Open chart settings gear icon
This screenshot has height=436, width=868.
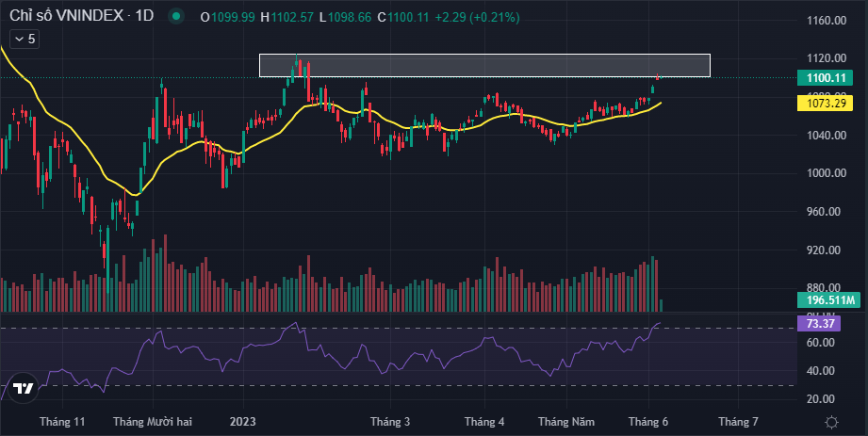coord(830,422)
